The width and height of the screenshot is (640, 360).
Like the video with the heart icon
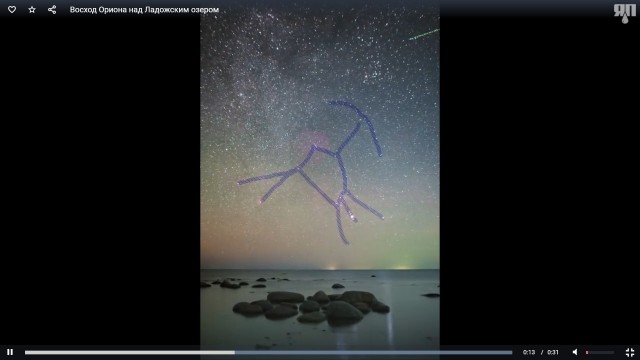pyautogui.click(x=12, y=9)
